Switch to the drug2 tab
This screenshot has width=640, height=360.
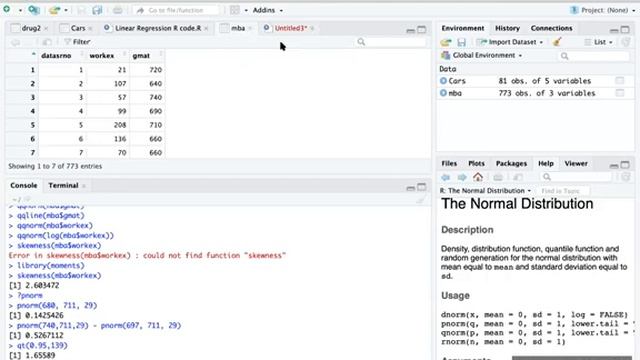point(31,28)
